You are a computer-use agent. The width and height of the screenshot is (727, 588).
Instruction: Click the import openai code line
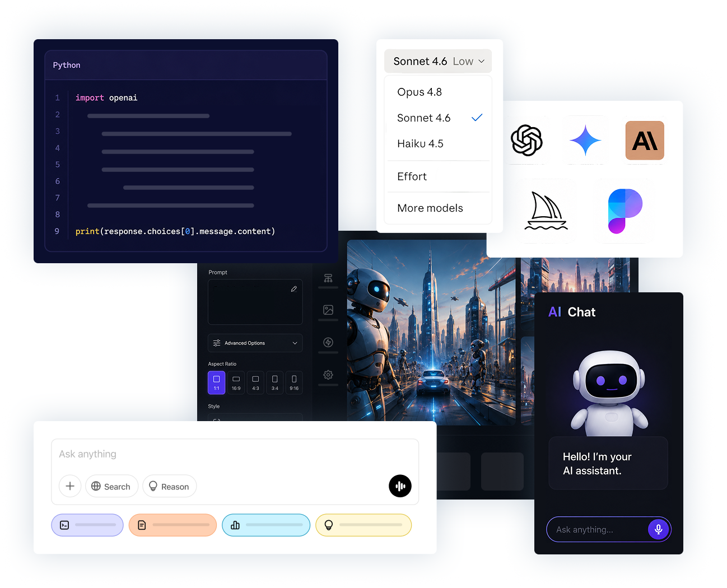pyautogui.click(x=106, y=97)
